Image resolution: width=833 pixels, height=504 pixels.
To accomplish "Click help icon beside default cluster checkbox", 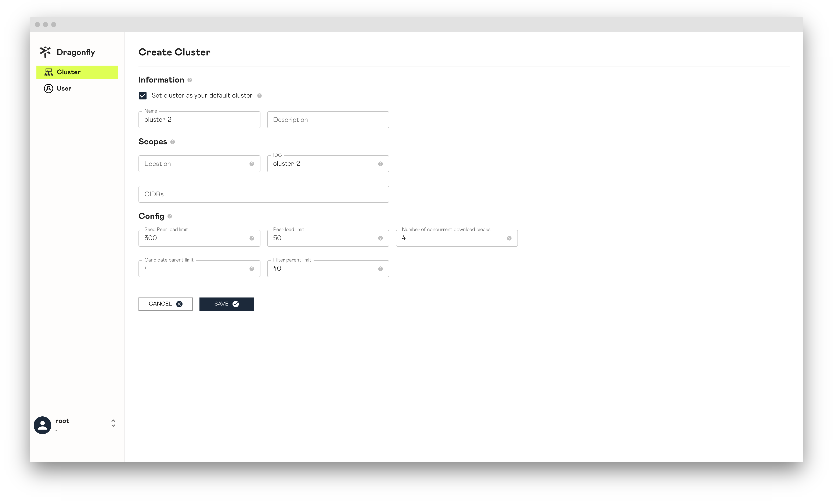I will pyautogui.click(x=259, y=96).
